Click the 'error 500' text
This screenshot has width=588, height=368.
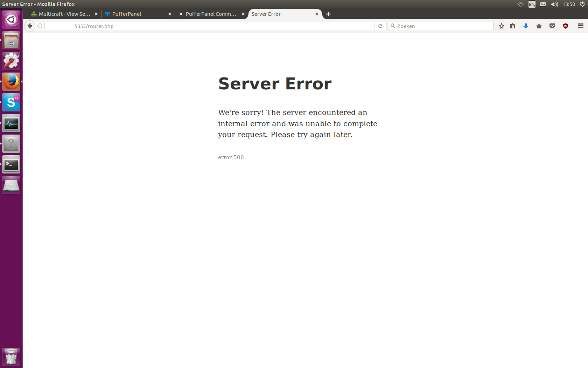231,157
